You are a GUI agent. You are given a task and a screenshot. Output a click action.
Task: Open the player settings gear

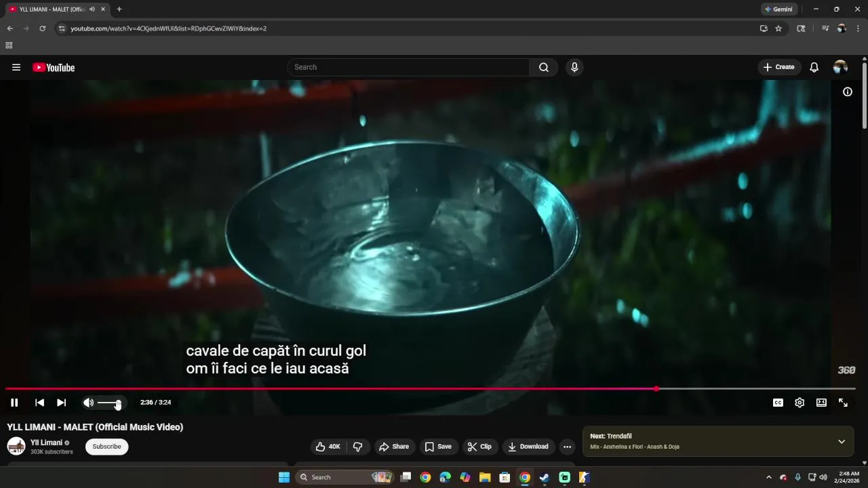click(x=800, y=403)
